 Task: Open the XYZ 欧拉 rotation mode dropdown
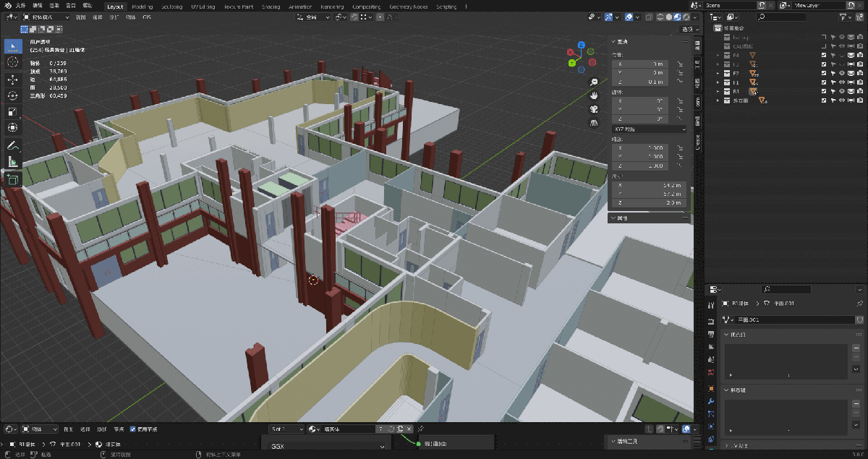pos(647,128)
